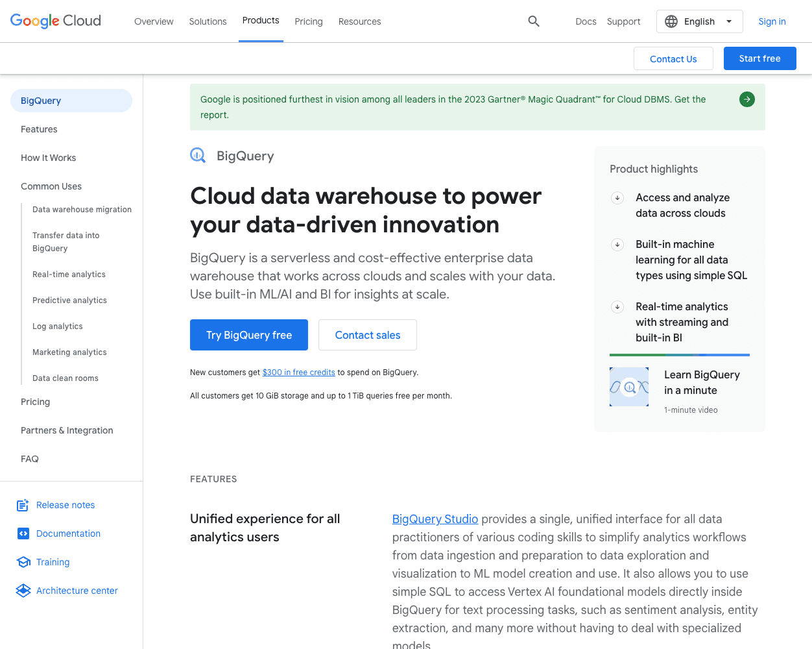Open Built-in machine learning highlight text

[x=691, y=260]
